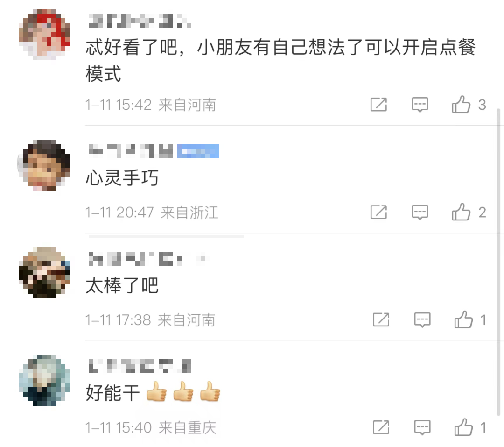Repost the 心灵手巧 comment
The width and height of the screenshot is (504, 447).
(378, 212)
